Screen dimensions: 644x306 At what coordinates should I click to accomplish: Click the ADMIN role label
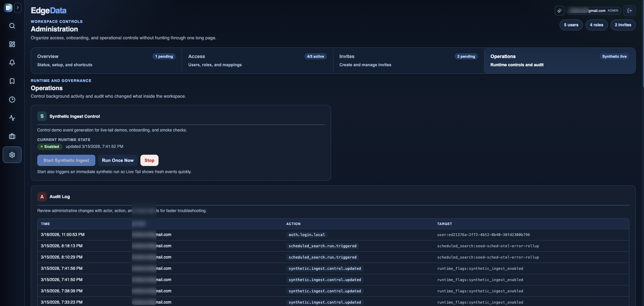click(613, 11)
